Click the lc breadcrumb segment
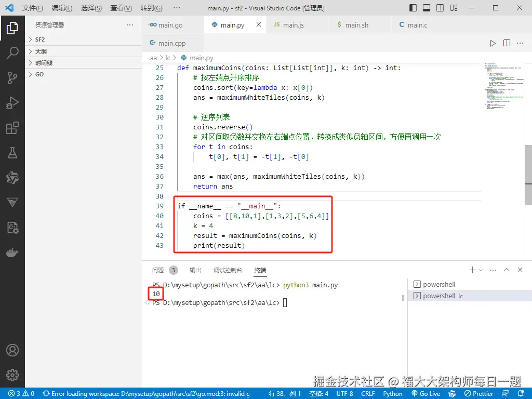532x399 pixels. (x=168, y=58)
